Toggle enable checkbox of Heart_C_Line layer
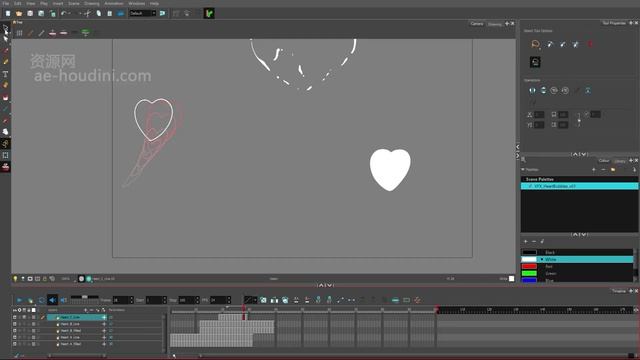 [x=15, y=317]
